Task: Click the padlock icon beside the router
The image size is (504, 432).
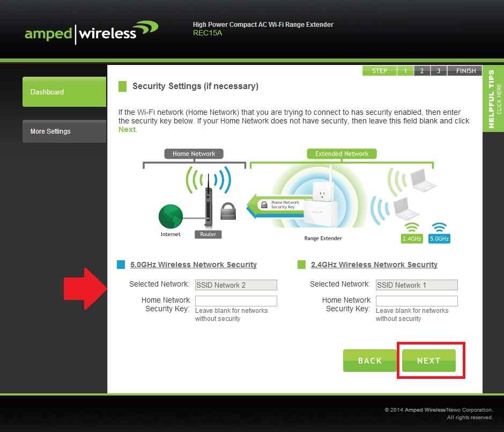Action: tap(228, 211)
